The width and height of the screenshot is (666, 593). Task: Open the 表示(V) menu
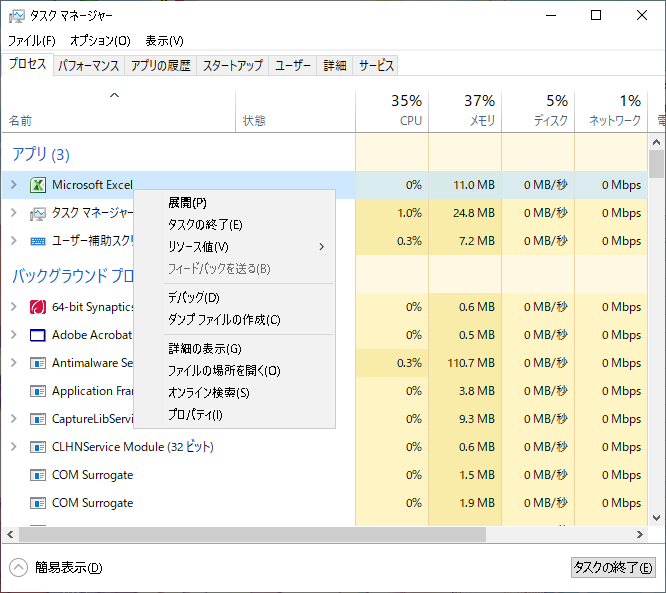[164, 41]
